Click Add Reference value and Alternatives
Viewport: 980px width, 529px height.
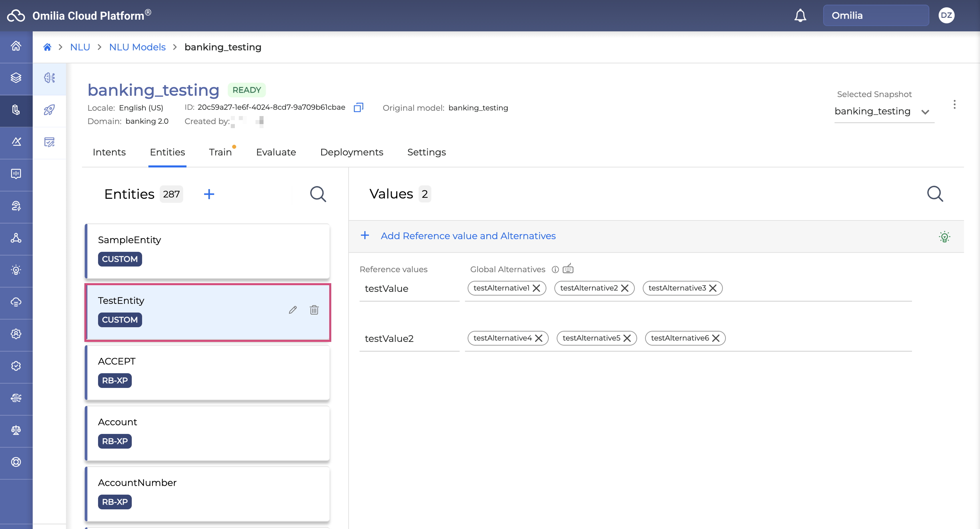[468, 236]
